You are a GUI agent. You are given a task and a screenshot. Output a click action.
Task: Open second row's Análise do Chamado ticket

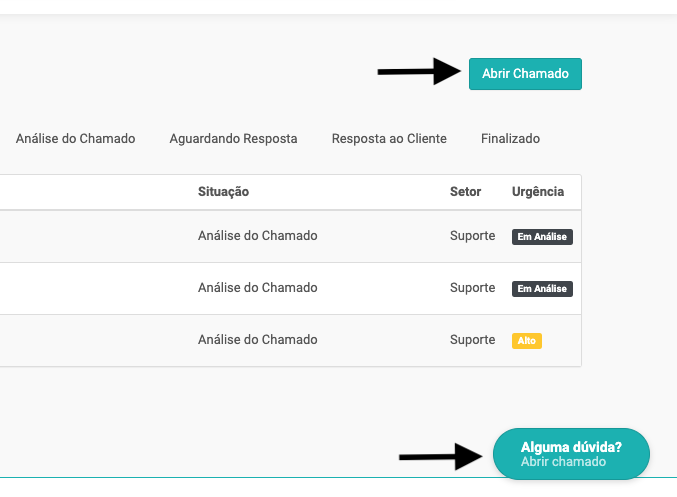click(257, 288)
